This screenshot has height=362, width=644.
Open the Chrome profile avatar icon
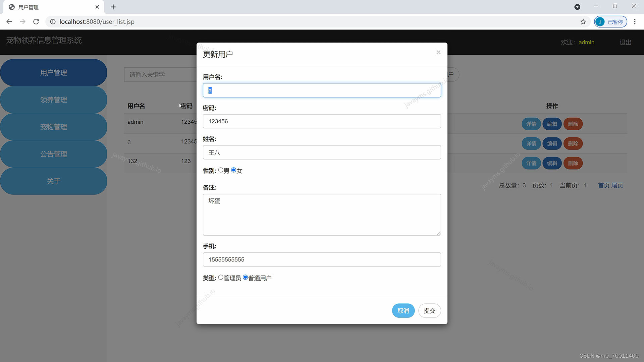pyautogui.click(x=600, y=21)
